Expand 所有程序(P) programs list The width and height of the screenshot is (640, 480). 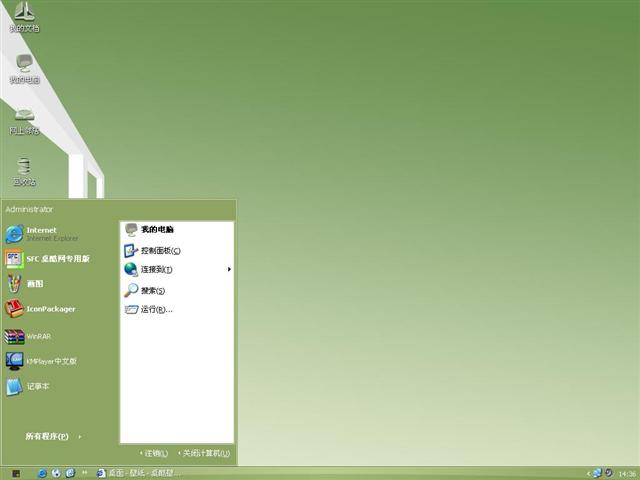click(x=53, y=436)
